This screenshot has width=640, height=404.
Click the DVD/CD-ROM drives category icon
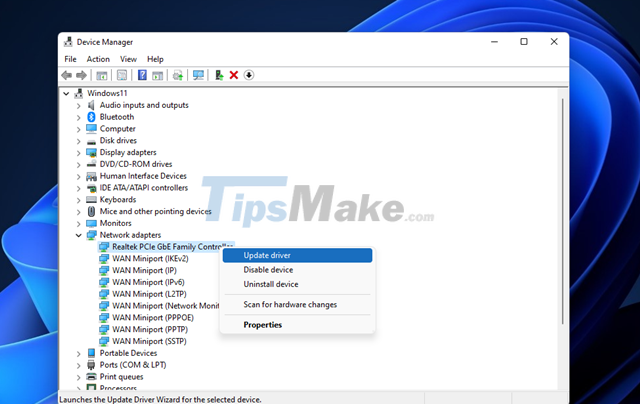(x=91, y=164)
